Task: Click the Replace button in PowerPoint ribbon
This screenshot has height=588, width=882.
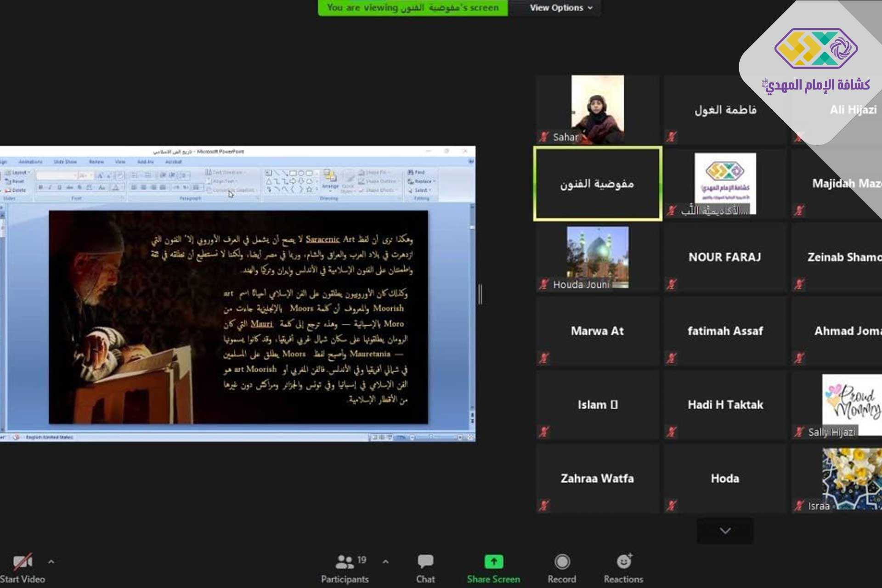Action: (422, 181)
